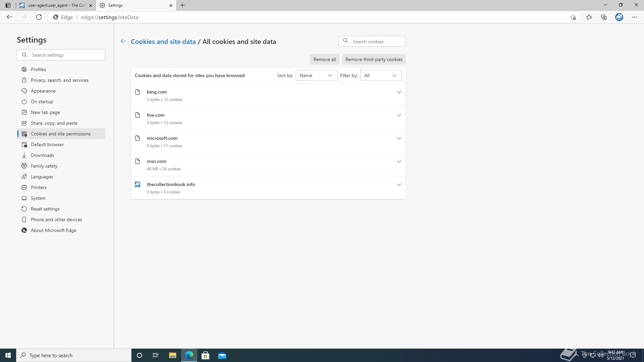The height and width of the screenshot is (362, 644).
Task: Open a new tab with plus icon
Action: coord(182,5)
